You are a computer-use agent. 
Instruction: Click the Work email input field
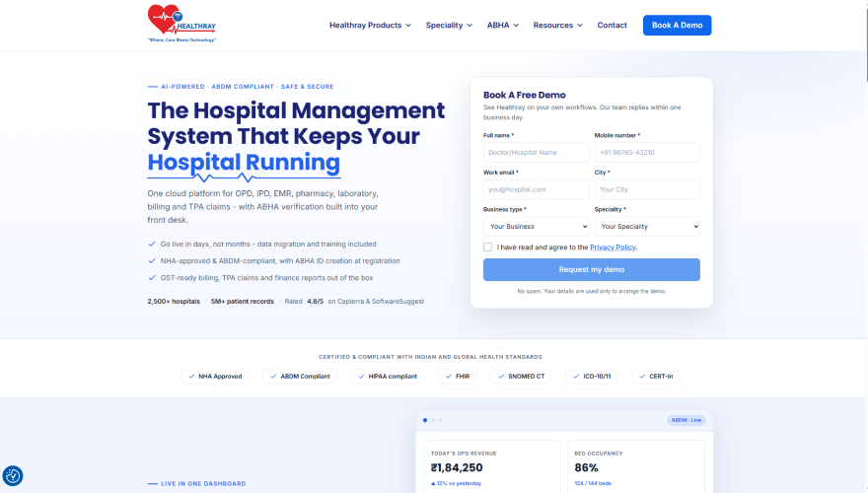[536, 189]
